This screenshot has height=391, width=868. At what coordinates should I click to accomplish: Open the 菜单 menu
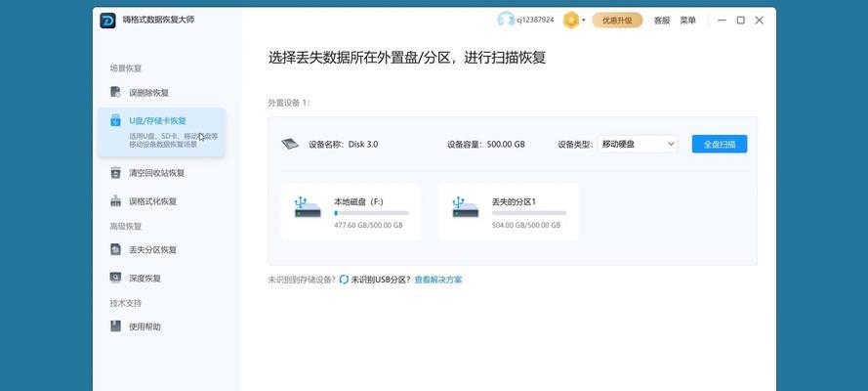[687, 20]
